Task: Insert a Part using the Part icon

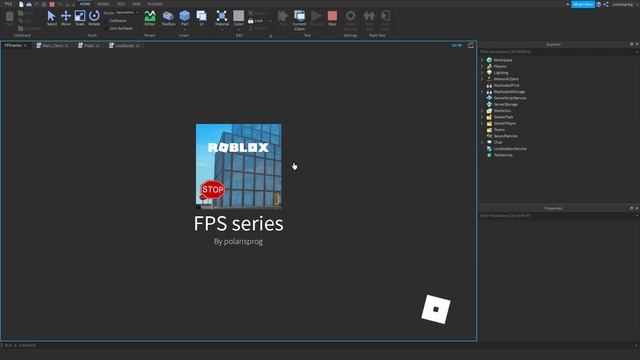Action: click(x=184, y=16)
